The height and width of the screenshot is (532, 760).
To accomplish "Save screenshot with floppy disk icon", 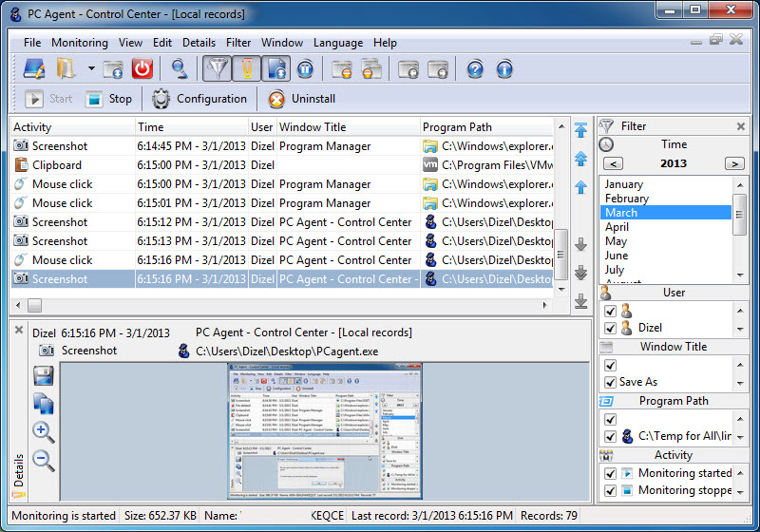I will coord(43,375).
